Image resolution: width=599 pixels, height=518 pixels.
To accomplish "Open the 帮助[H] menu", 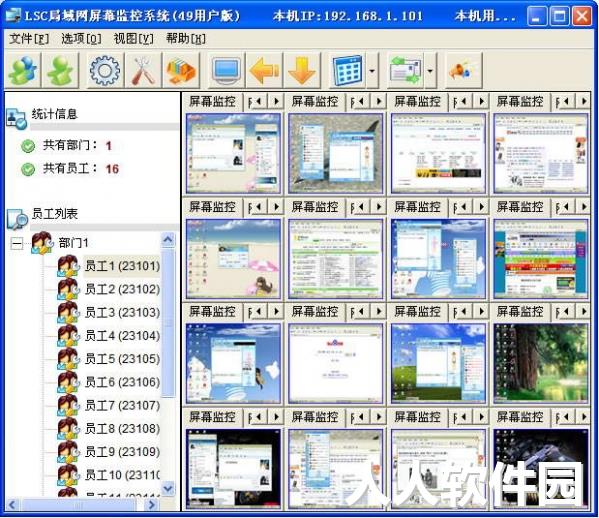I will tap(186, 39).
